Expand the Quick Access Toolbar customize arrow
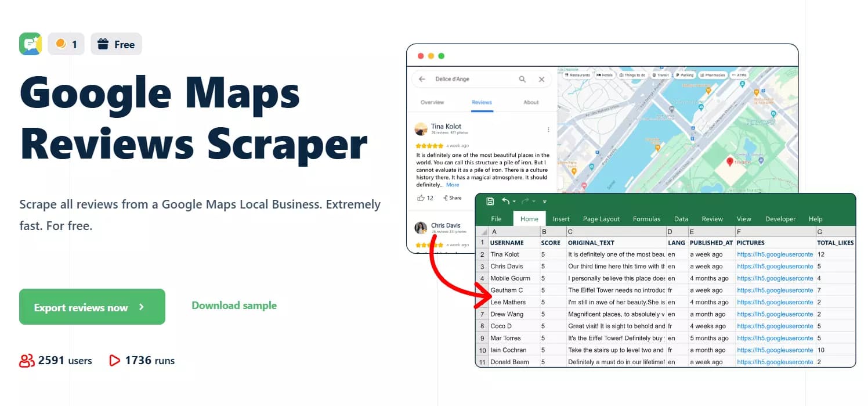This screenshot has width=868, height=406. (544, 200)
